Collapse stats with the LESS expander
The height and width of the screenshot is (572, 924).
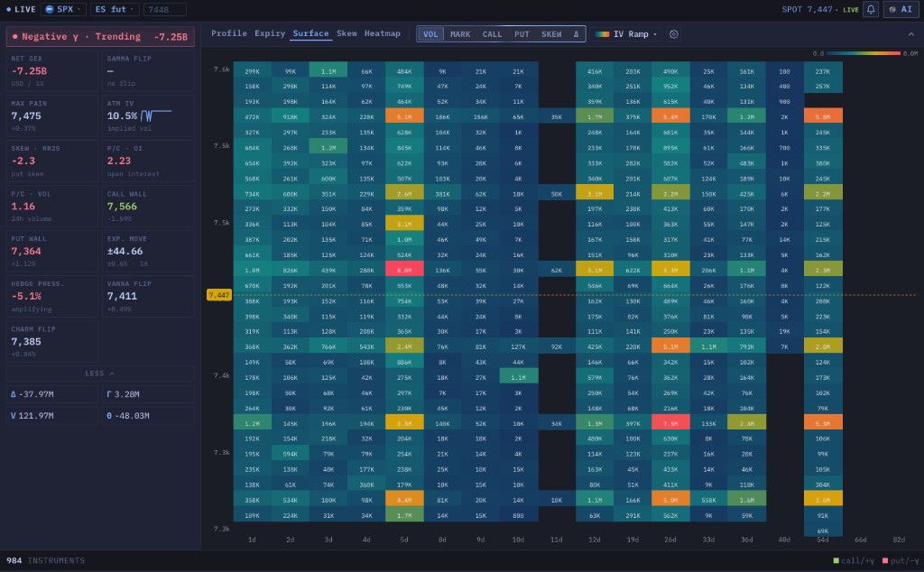pos(100,374)
